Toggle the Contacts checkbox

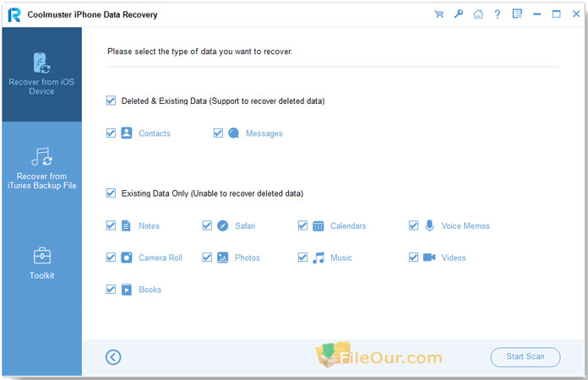click(x=111, y=133)
